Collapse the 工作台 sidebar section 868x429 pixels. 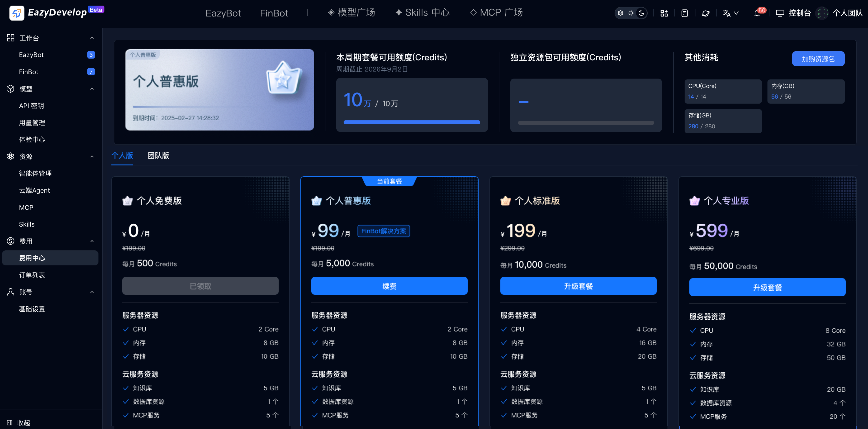(92, 38)
